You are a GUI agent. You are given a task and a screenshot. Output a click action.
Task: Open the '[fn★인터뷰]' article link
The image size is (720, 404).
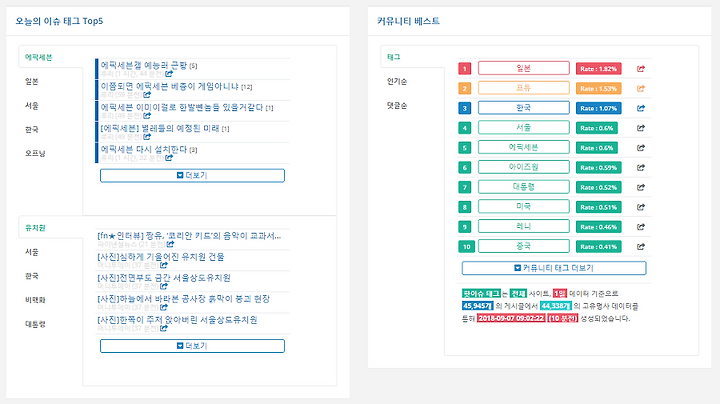pyautogui.click(x=189, y=236)
